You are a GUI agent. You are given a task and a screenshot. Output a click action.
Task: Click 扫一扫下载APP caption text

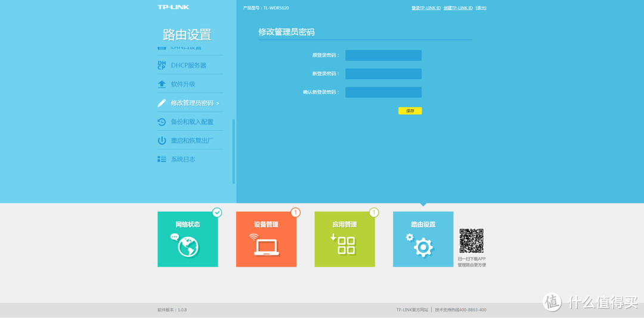(472, 259)
